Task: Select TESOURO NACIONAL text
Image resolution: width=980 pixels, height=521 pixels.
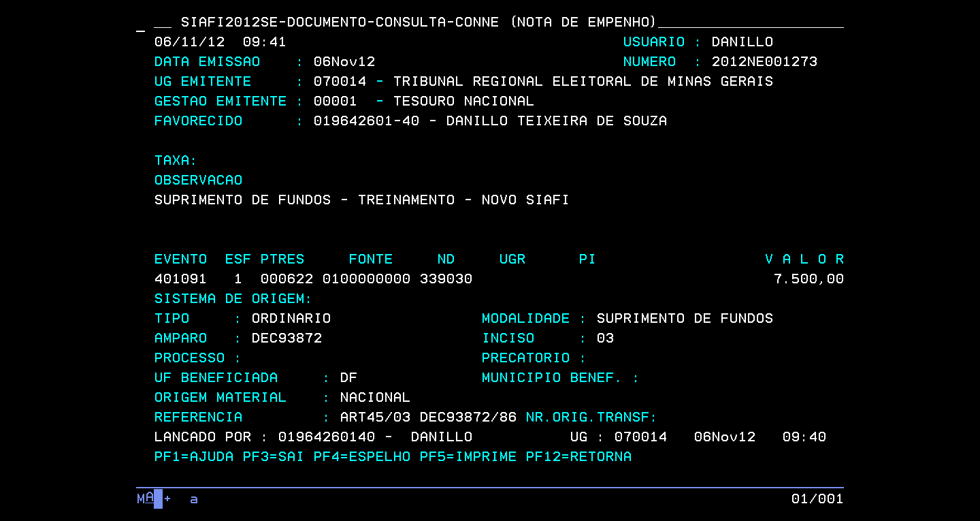Action: [x=463, y=101]
